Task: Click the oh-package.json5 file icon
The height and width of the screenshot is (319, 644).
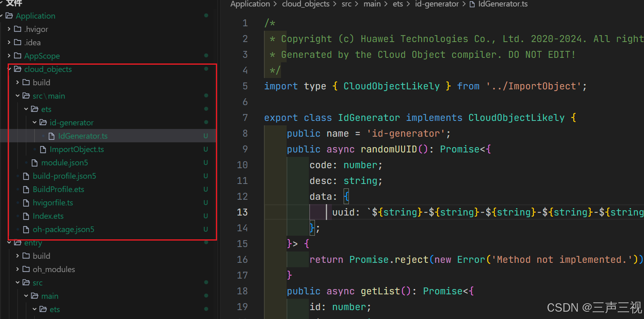Action: click(x=26, y=230)
